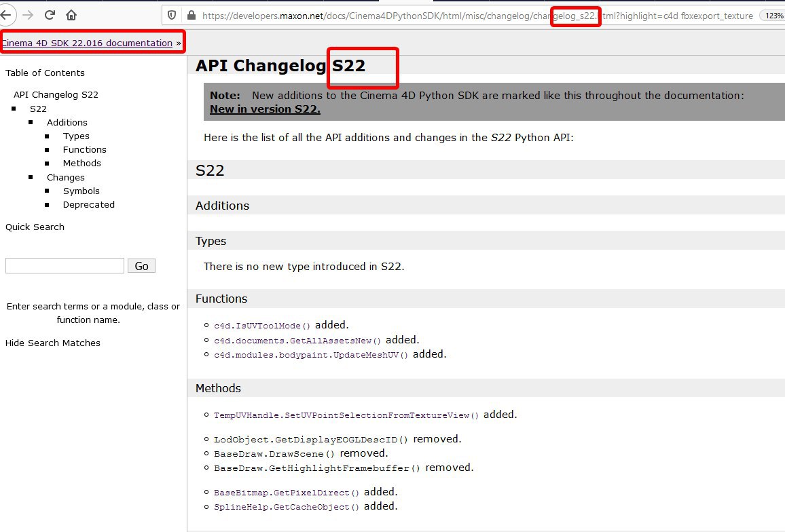Jump to Additions in table of contents
785x532 pixels.
[x=67, y=122]
